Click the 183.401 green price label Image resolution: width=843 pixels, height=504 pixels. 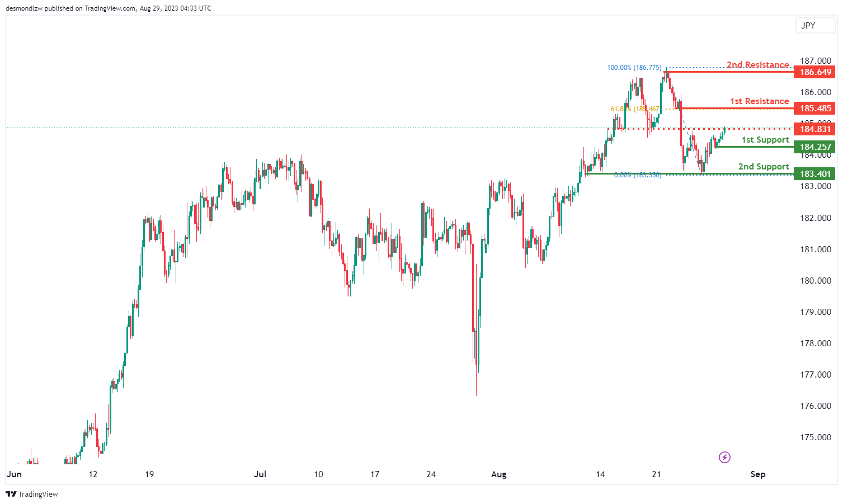pos(814,174)
